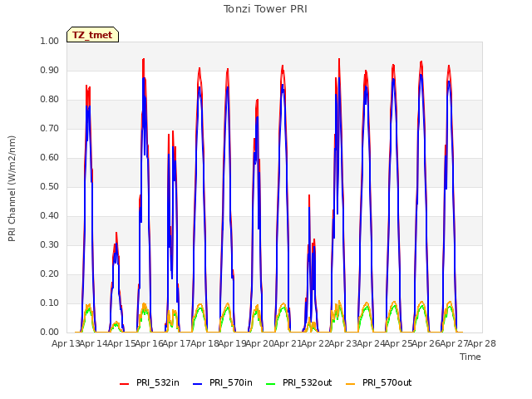This screenshot has width=532, height=399.
Task: Select the PRI_532out legend label
Action: point(308,382)
